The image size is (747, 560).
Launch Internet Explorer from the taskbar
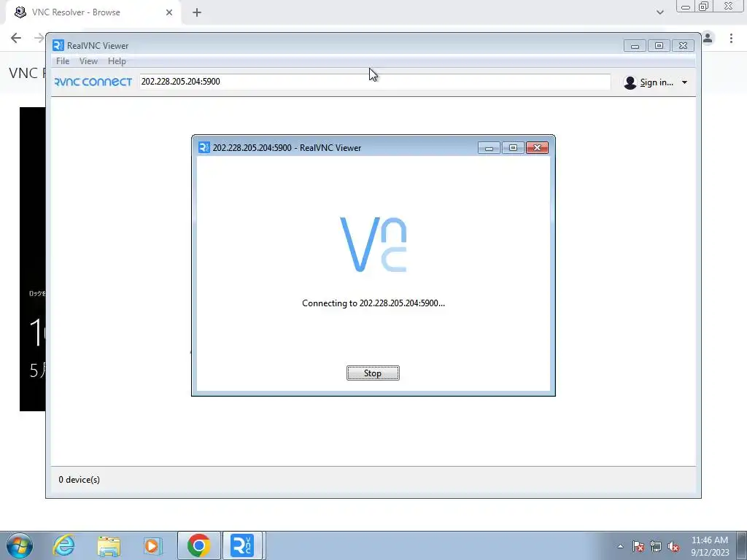(x=63, y=545)
